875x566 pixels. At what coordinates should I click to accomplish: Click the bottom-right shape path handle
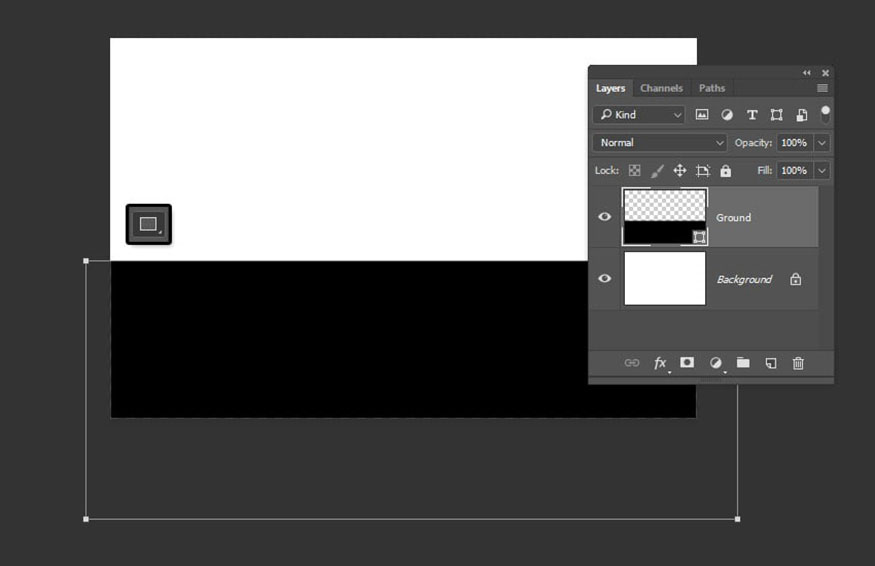pos(738,519)
